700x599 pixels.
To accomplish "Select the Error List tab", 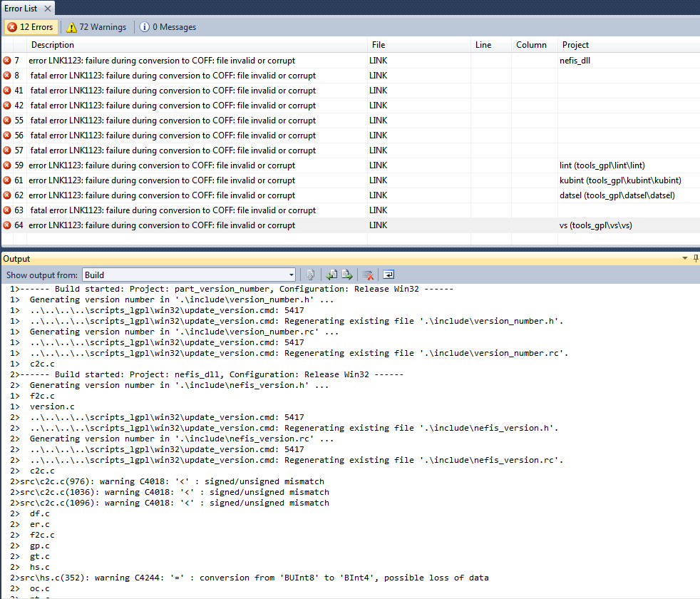I will coord(22,8).
